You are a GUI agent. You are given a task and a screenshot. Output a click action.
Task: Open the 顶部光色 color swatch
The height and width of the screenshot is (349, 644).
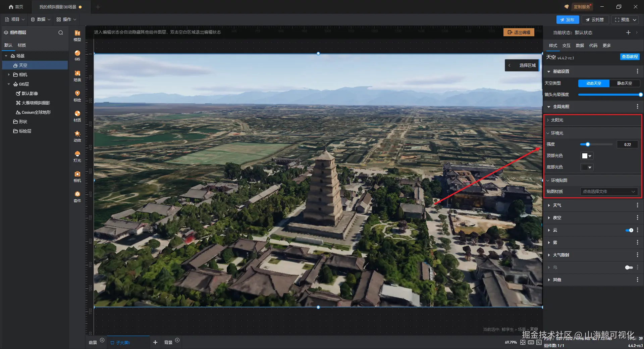tap(587, 156)
